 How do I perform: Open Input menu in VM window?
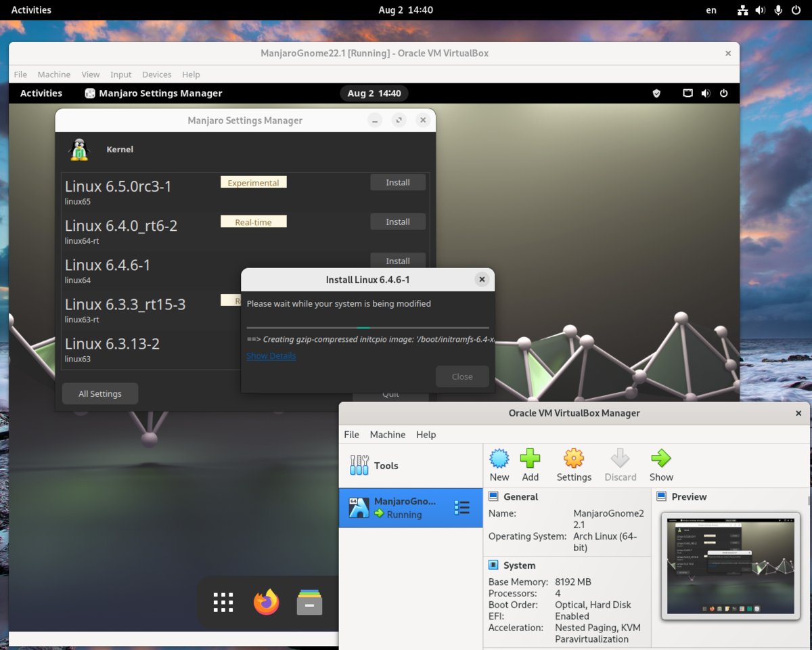pos(121,74)
